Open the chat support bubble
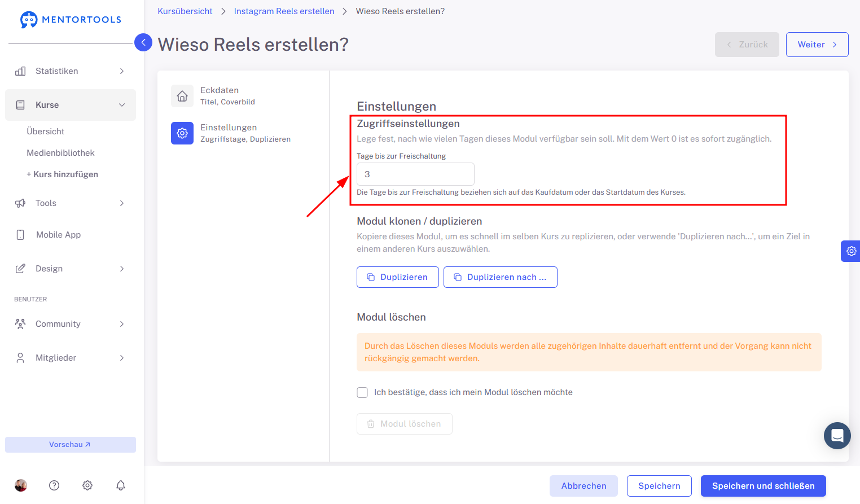The width and height of the screenshot is (860, 504). coord(837,436)
